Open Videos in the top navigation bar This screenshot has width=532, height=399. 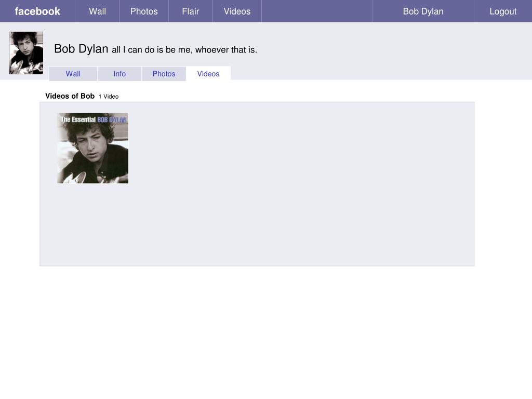[x=237, y=11]
